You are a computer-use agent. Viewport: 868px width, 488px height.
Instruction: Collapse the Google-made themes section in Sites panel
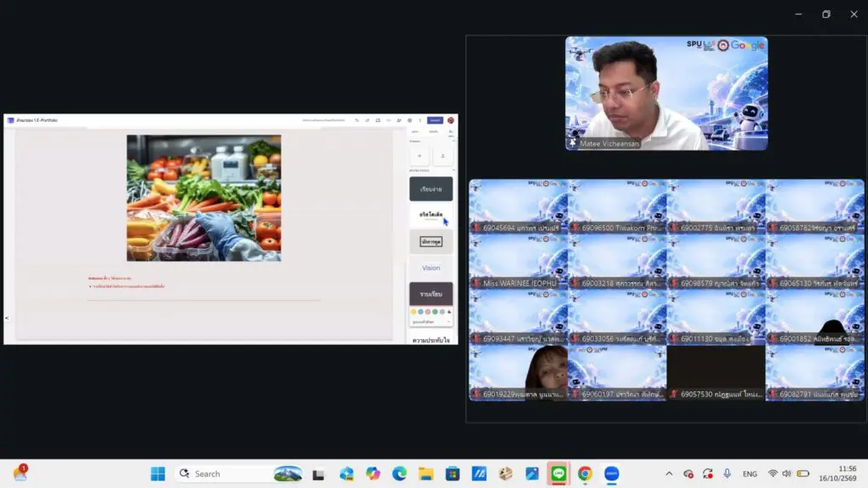[453, 170]
